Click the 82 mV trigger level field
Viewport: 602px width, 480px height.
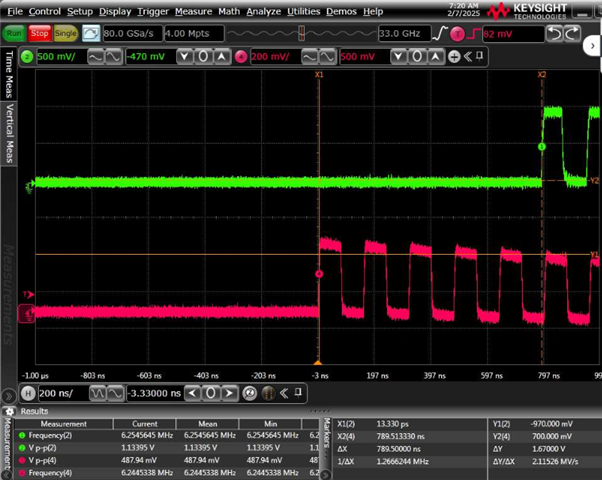pyautogui.click(x=513, y=34)
